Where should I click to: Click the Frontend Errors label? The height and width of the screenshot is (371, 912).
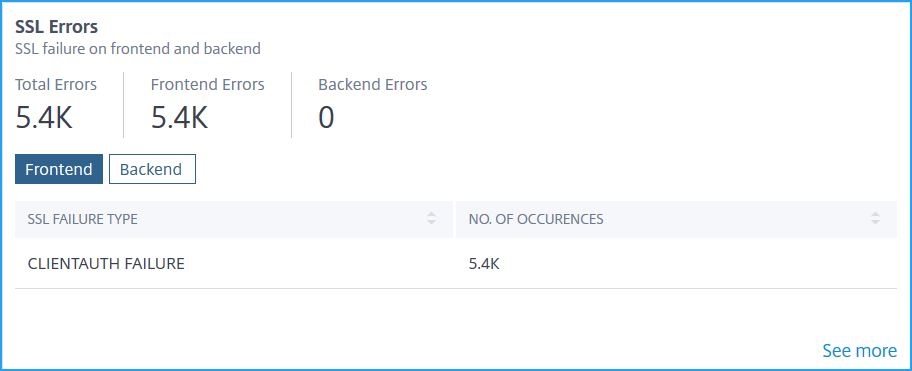click(208, 84)
